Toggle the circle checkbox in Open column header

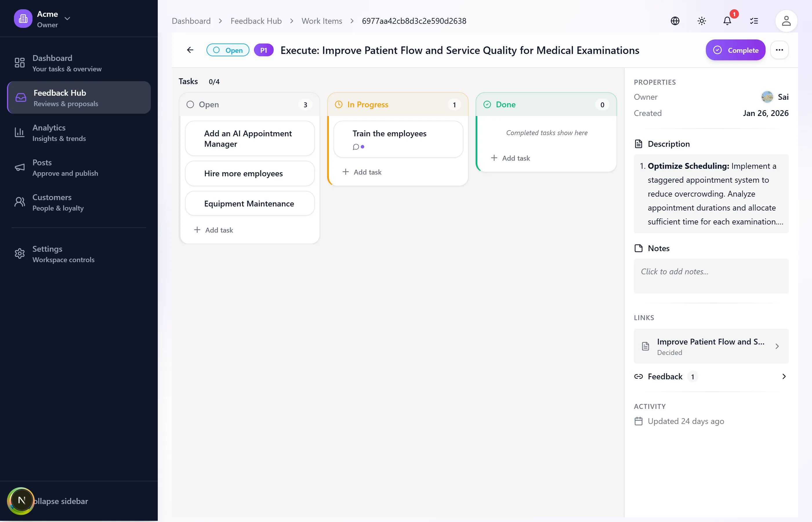coord(190,104)
